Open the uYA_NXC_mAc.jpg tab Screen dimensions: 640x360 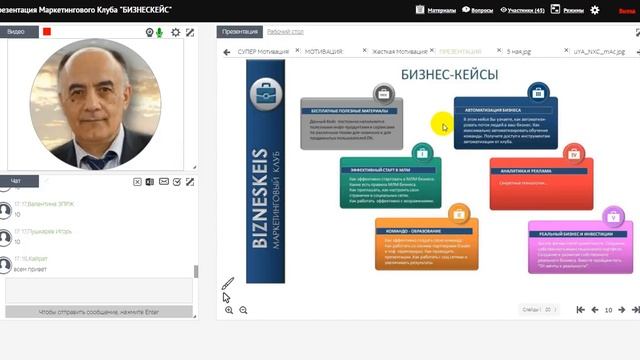pyautogui.click(x=599, y=52)
